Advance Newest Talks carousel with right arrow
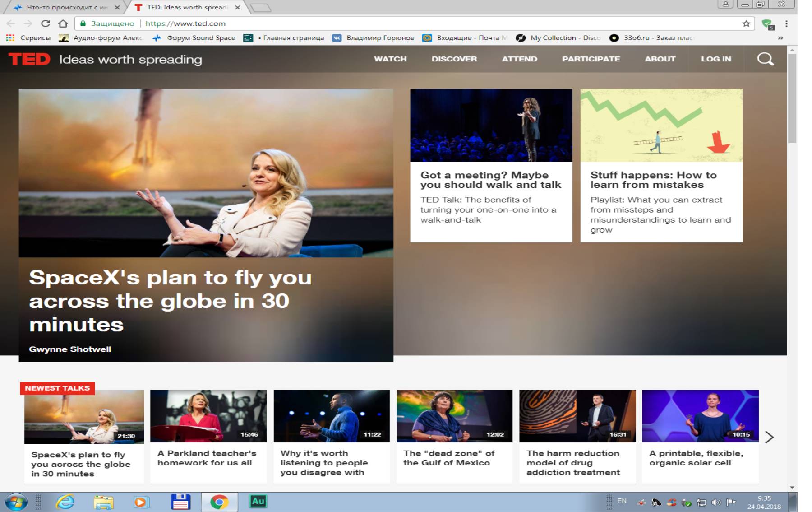 tap(770, 437)
